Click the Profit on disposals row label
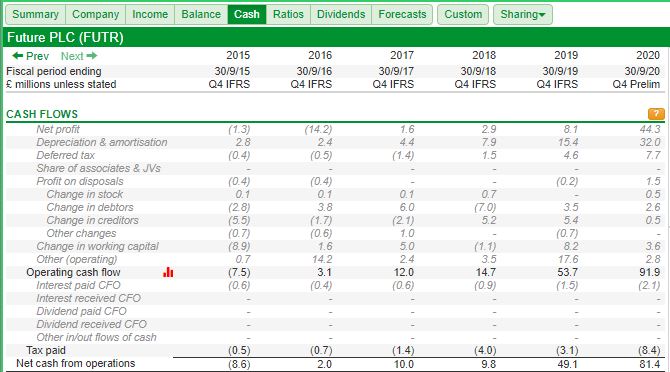Screen dimensions: 670x372 click(x=80, y=181)
